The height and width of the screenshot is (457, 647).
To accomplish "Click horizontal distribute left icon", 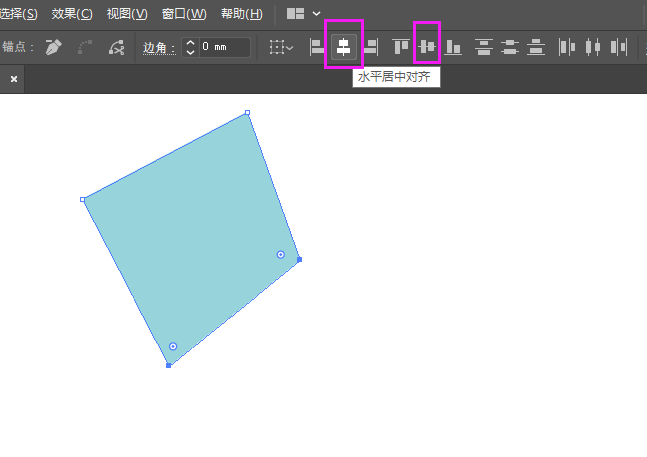I will (x=567, y=47).
